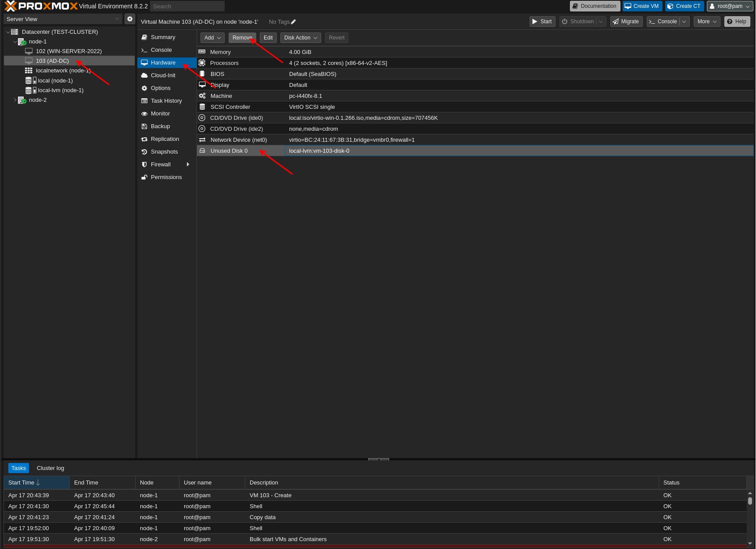Switch to the Tasks tab
The height and width of the screenshot is (549, 756).
pos(18,468)
